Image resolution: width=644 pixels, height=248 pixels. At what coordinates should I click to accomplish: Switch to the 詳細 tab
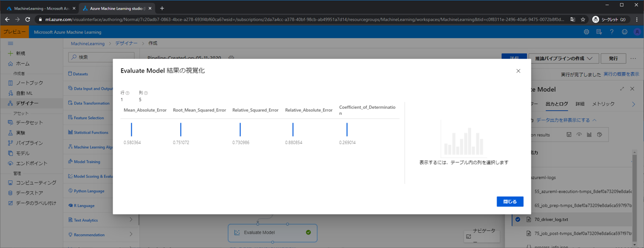click(580, 104)
